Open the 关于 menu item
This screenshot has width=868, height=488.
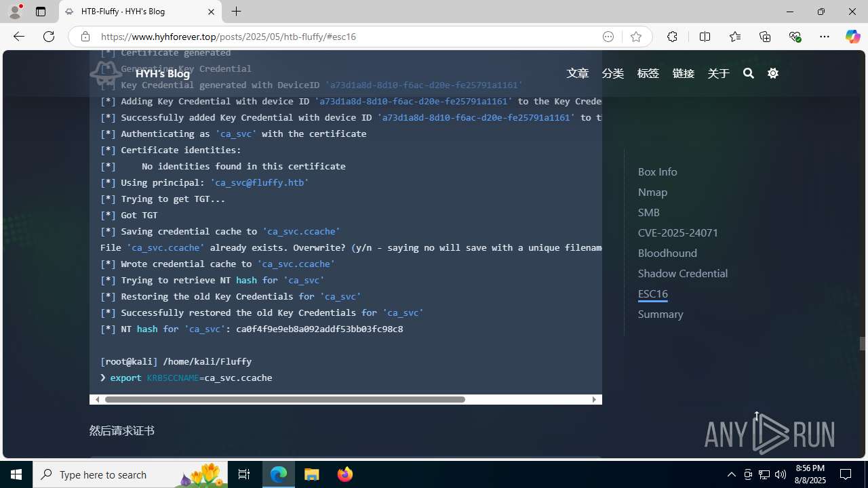click(719, 73)
